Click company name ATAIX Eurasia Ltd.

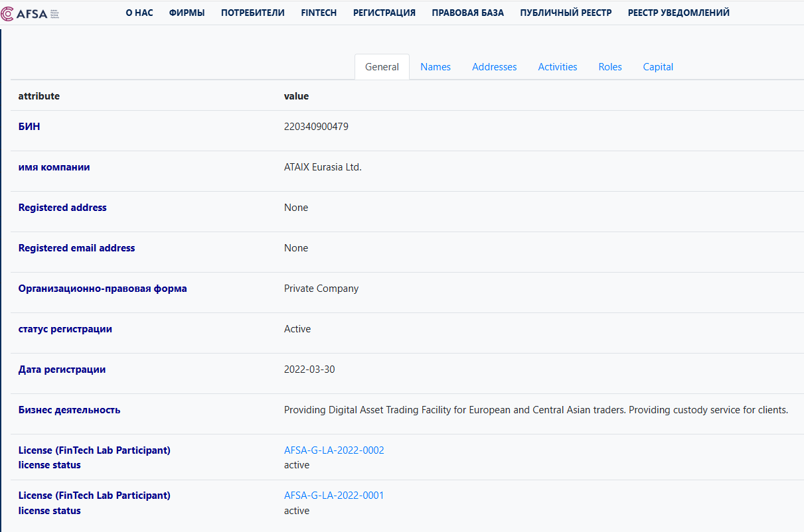pyautogui.click(x=323, y=167)
